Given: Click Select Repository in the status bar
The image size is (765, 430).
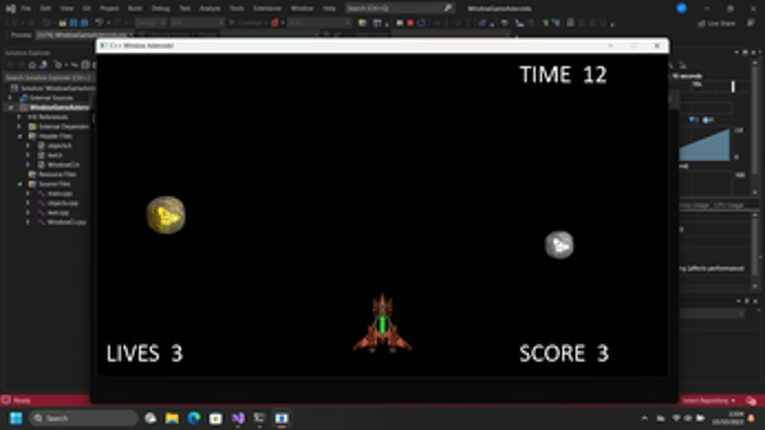Looking at the screenshot, I should 709,401.
